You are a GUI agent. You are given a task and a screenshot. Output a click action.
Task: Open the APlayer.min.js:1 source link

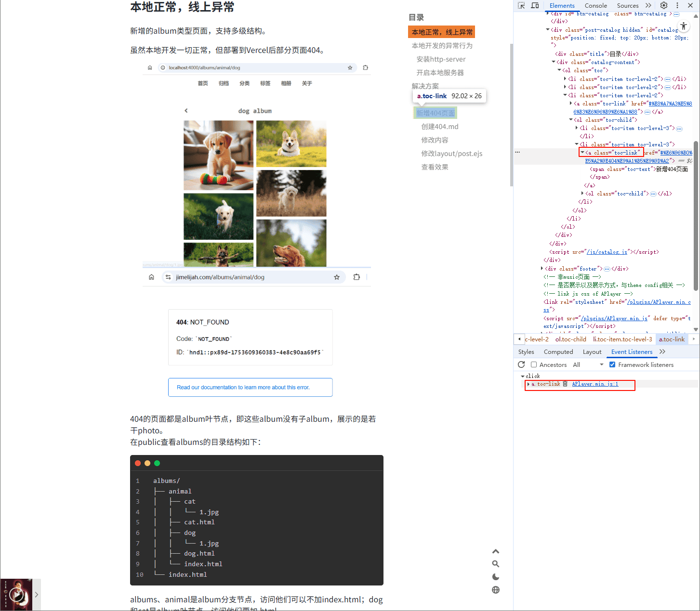[595, 384]
